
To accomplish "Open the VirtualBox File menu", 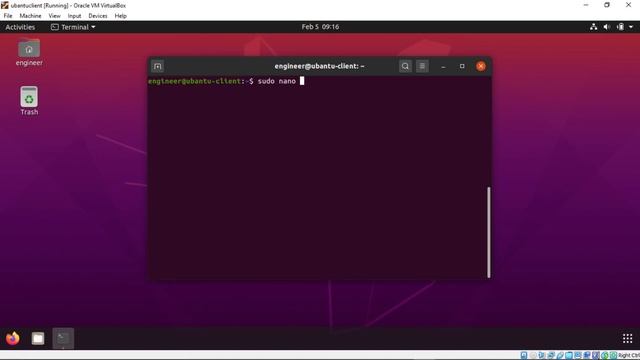I will (x=8, y=16).
